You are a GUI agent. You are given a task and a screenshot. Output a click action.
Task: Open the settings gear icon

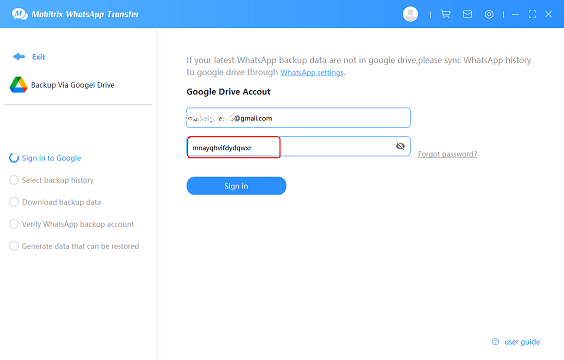[489, 14]
